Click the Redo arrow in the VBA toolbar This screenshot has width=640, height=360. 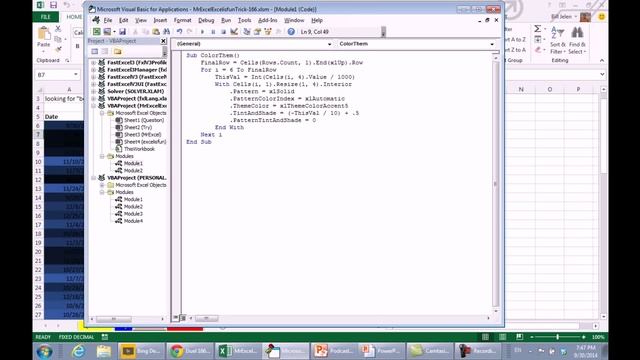pyautogui.click(x=189, y=31)
